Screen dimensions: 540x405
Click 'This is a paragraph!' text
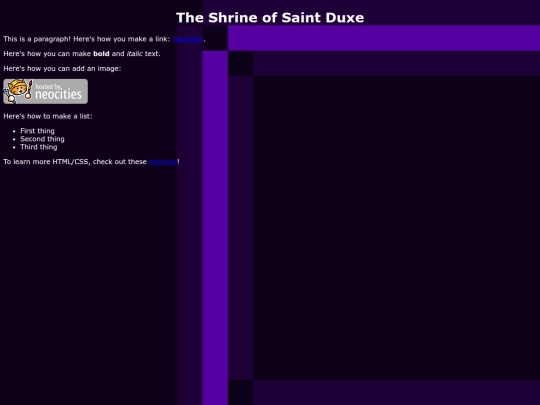coord(37,39)
